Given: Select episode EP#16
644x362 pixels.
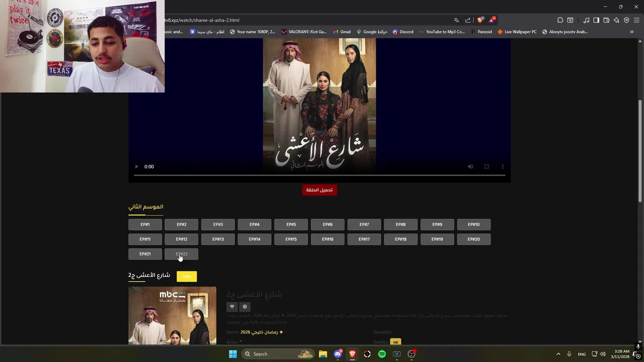Looking at the screenshot, I should (328, 239).
